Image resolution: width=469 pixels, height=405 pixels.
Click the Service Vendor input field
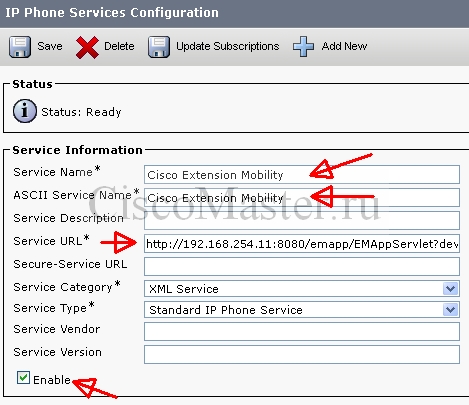[302, 331]
